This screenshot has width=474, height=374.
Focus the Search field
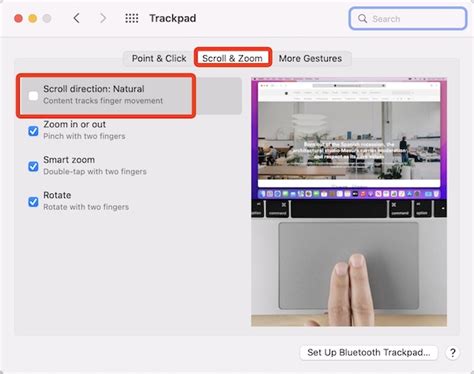click(x=408, y=19)
